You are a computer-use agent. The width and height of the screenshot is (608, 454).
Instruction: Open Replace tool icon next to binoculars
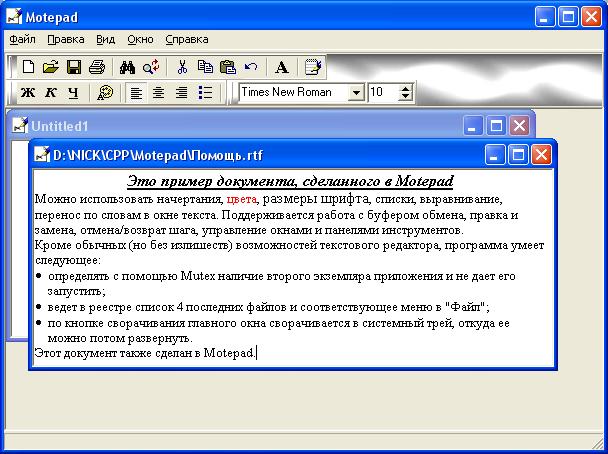click(x=151, y=67)
